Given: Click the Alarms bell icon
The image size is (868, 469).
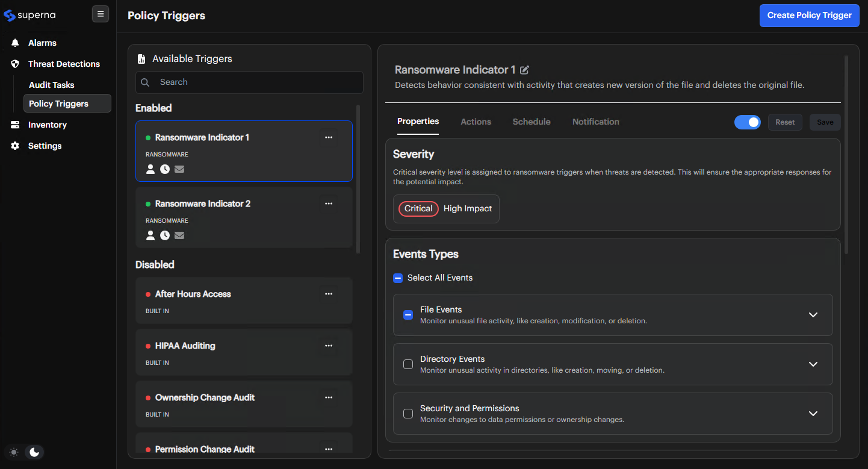Looking at the screenshot, I should [15, 43].
